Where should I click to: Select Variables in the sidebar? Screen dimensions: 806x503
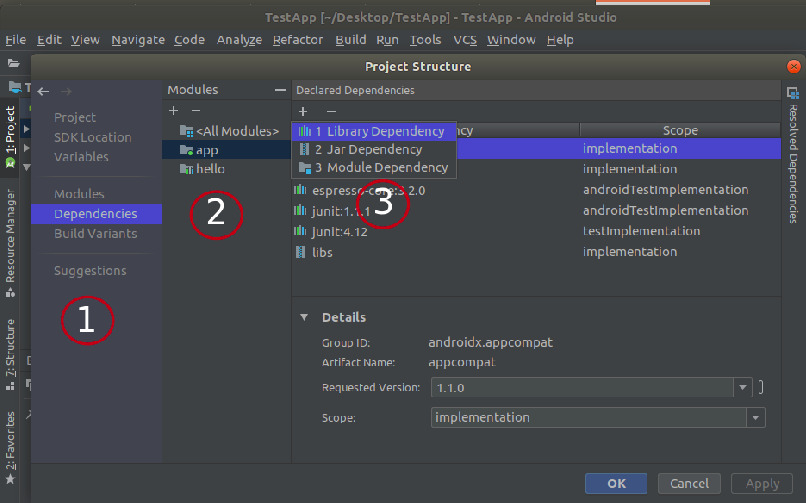[x=81, y=157]
